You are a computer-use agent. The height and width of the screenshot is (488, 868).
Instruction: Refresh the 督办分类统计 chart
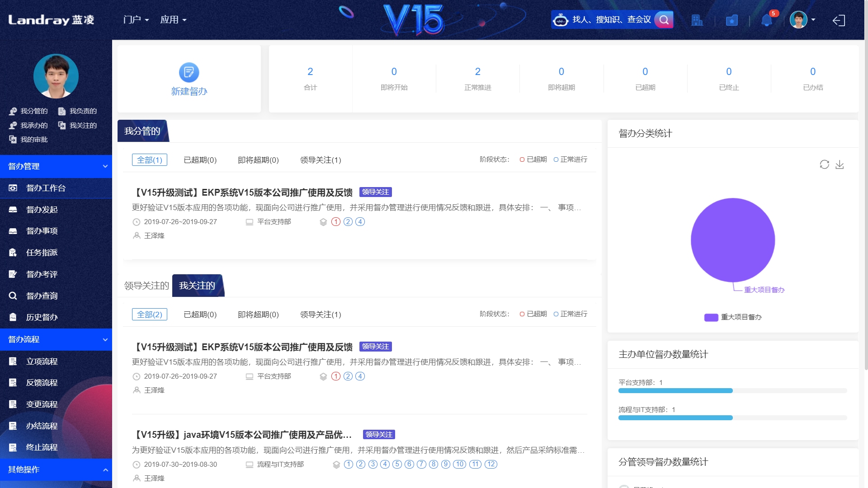[x=824, y=164]
